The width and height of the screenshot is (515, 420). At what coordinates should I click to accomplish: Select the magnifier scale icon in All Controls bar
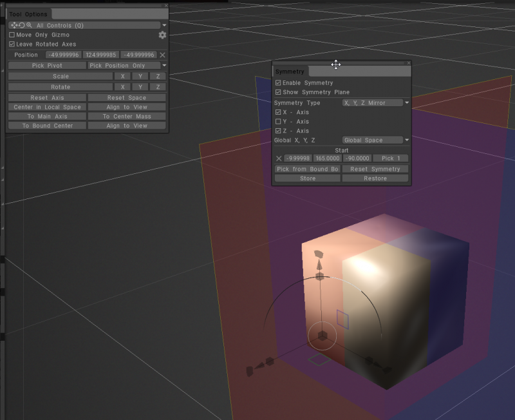pos(28,25)
